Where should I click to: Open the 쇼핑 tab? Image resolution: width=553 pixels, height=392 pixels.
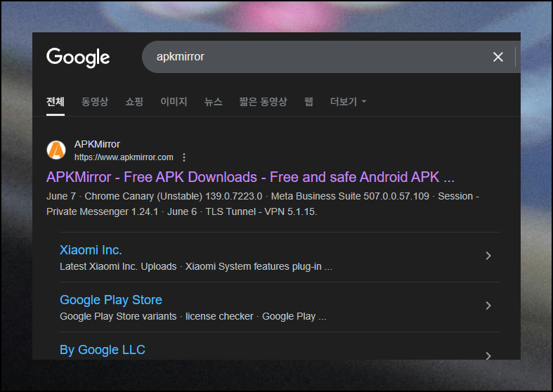[x=134, y=102]
